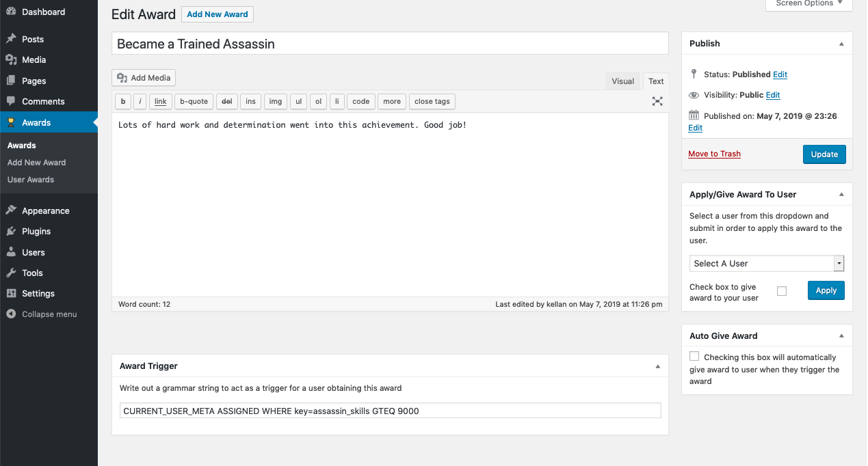Click the Settings sliders icon
The image size is (868, 466).
11,293
